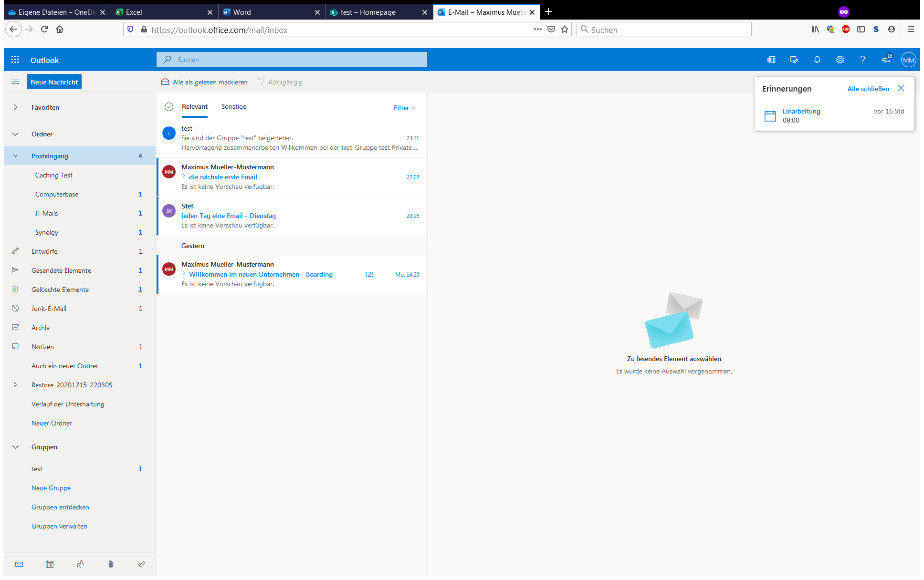Open the app launcher waffle icon

(15, 60)
